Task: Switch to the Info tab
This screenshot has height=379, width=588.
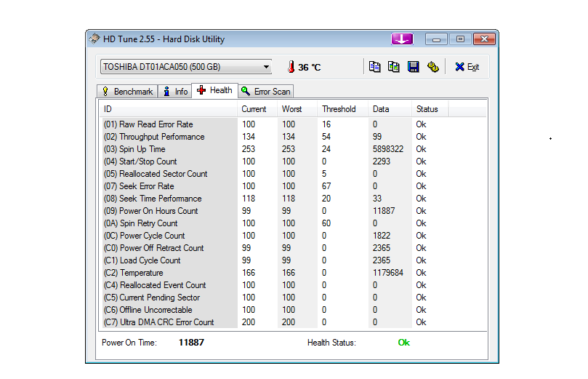Action: point(175,92)
